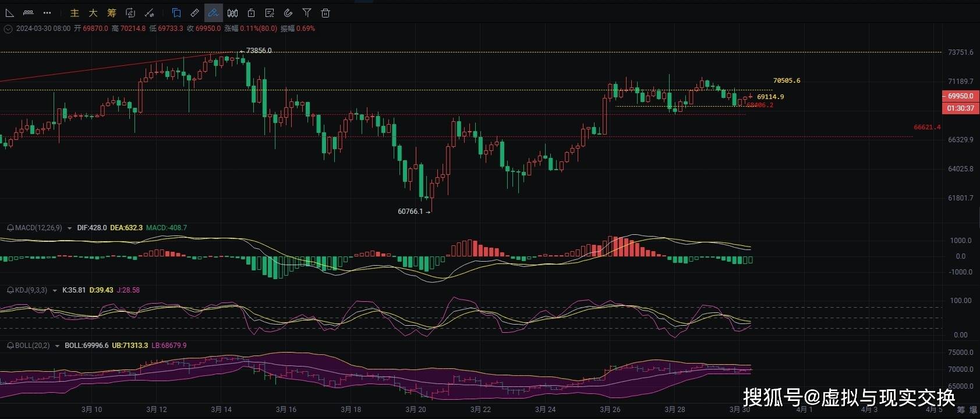980x419 pixels.
Task: Click the MACD:-408.7 value
Action: (167, 228)
